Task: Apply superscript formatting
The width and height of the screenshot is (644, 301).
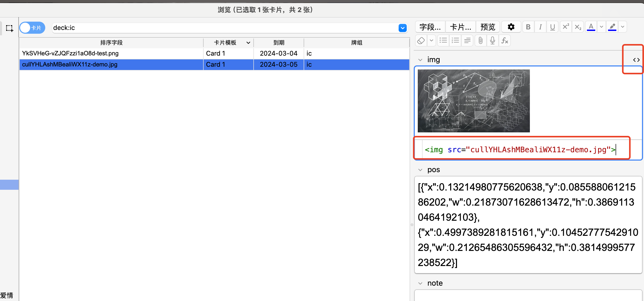Action: [x=566, y=27]
